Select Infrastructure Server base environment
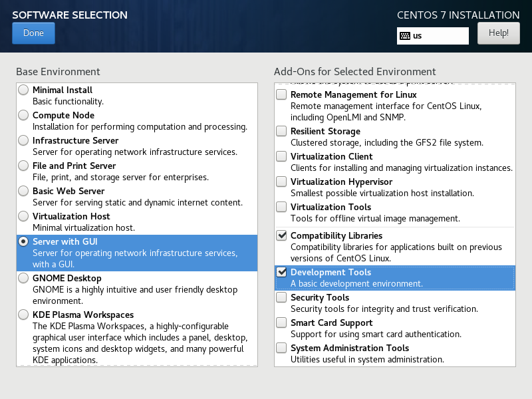 pyautogui.click(x=24, y=141)
